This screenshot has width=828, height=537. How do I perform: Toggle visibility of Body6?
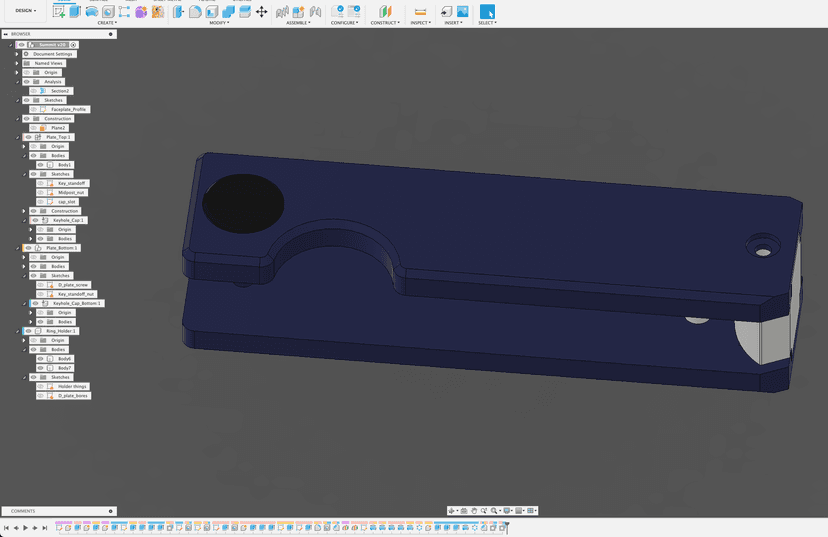point(41,359)
